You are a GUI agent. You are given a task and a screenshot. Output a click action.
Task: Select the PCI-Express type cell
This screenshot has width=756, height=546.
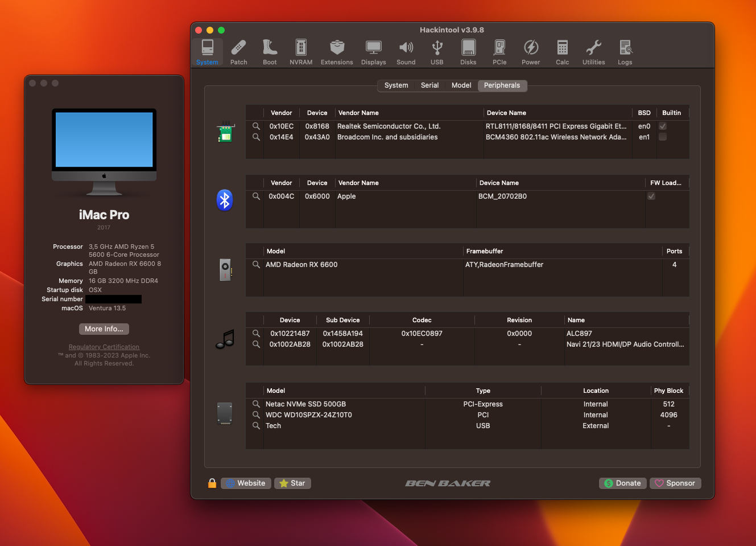click(x=483, y=404)
